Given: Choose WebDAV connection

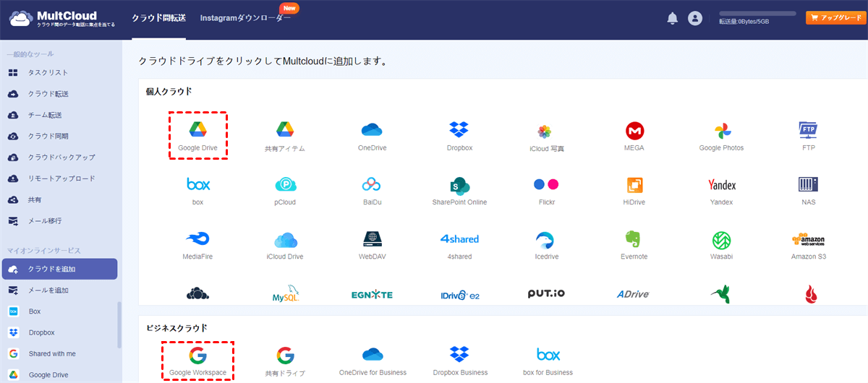Looking at the screenshot, I should [x=372, y=245].
